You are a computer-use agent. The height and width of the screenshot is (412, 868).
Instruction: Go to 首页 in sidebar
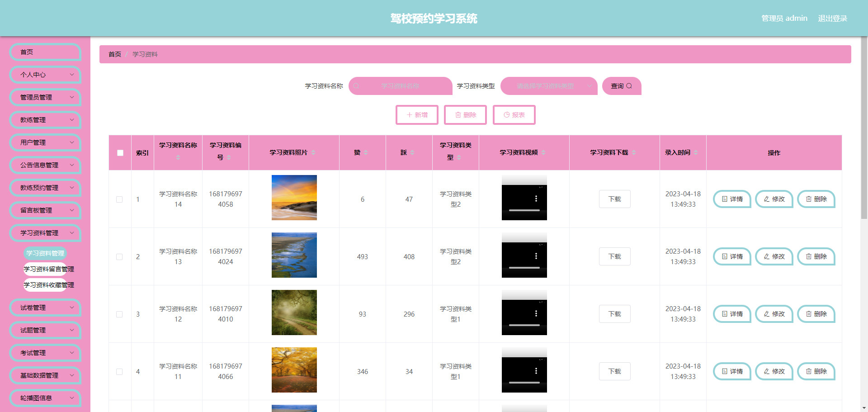pyautogui.click(x=45, y=52)
